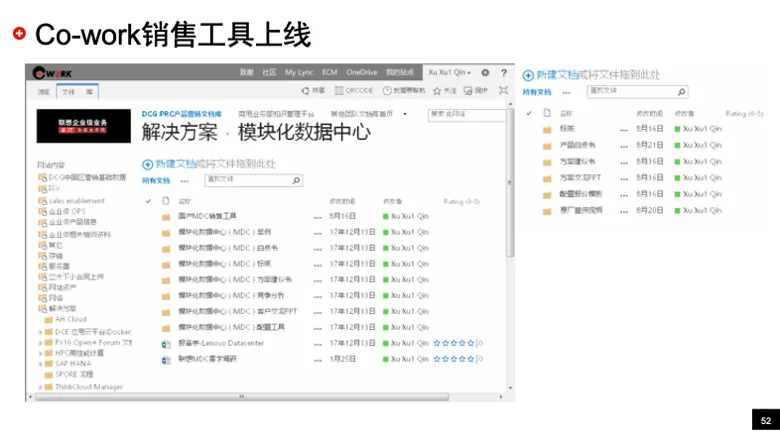Open ellipsis next to 所有文档 in main list
Viewport: 780px width, 439px height.
coord(185,180)
